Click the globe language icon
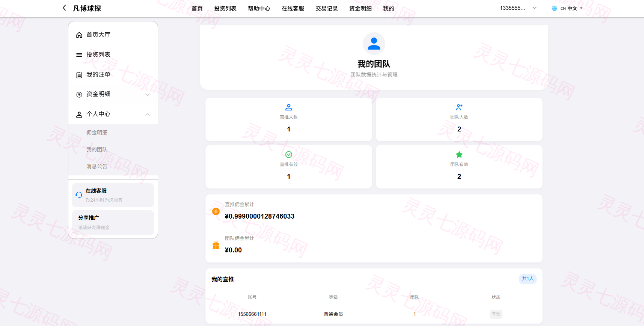The width and height of the screenshot is (644, 326). [x=554, y=8]
